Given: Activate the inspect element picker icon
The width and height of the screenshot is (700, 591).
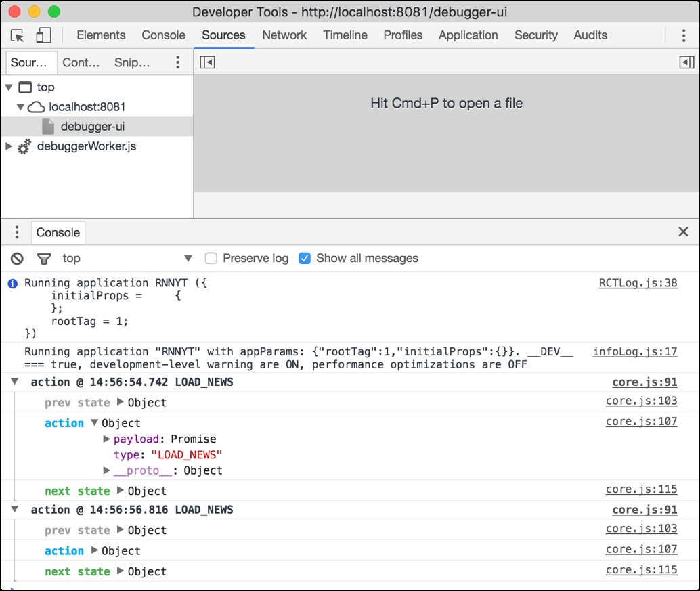Looking at the screenshot, I should 18,35.
